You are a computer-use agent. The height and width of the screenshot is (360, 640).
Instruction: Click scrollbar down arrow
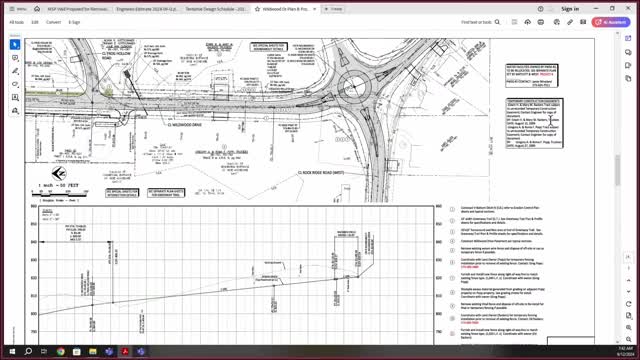tap(618, 342)
